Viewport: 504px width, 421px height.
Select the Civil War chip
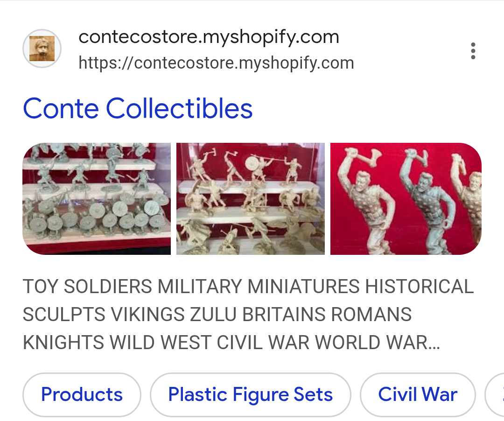coord(418,394)
